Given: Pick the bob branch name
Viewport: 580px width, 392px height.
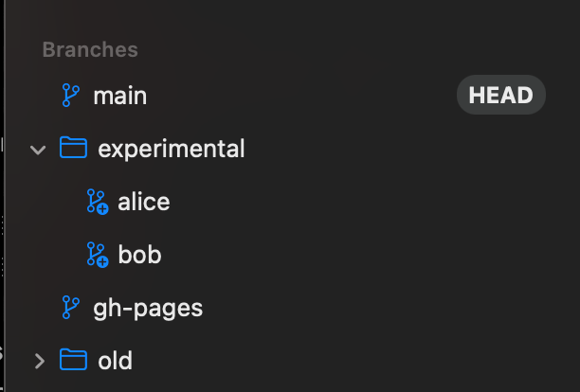Looking at the screenshot, I should [x=139, y=255].
